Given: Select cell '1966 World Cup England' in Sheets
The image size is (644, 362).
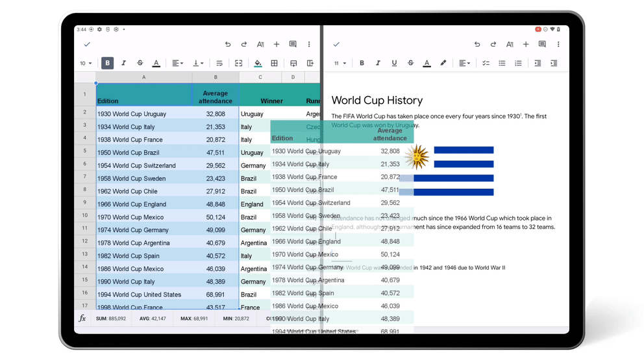Looking at the screenshot, I should pyautogui.click(x=143, y=204).
